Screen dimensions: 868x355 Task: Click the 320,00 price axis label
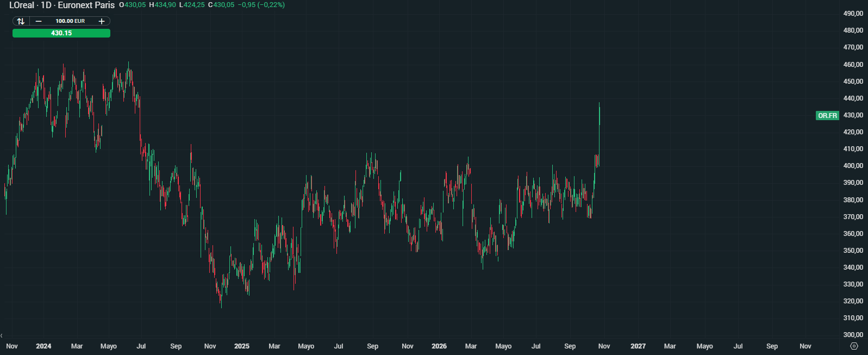click(x=853, y=301)
